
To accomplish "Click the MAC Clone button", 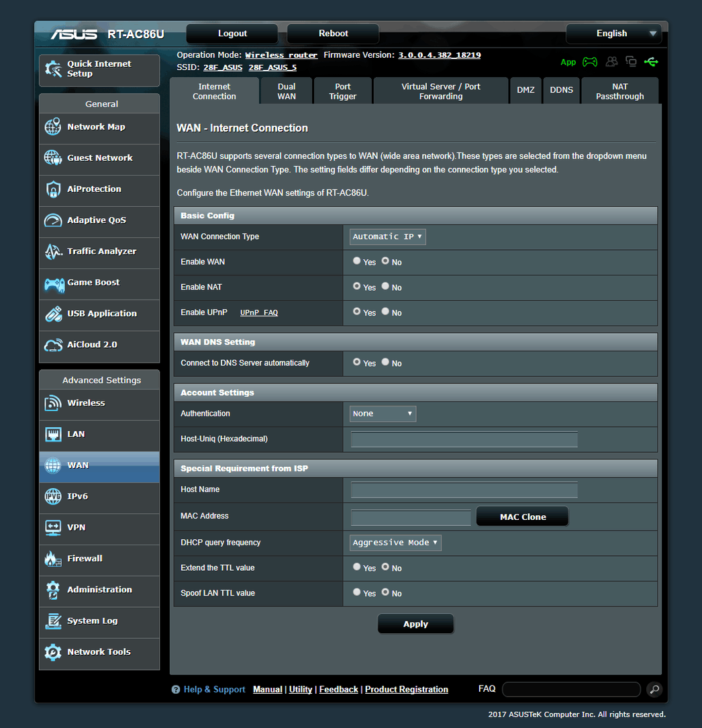I will (522, 516).
